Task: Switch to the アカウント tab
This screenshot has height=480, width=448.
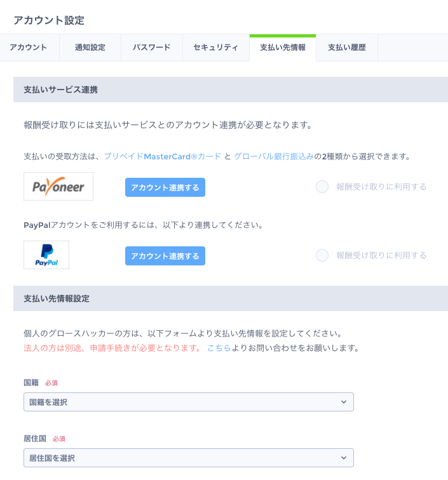Action: point(29,48)
